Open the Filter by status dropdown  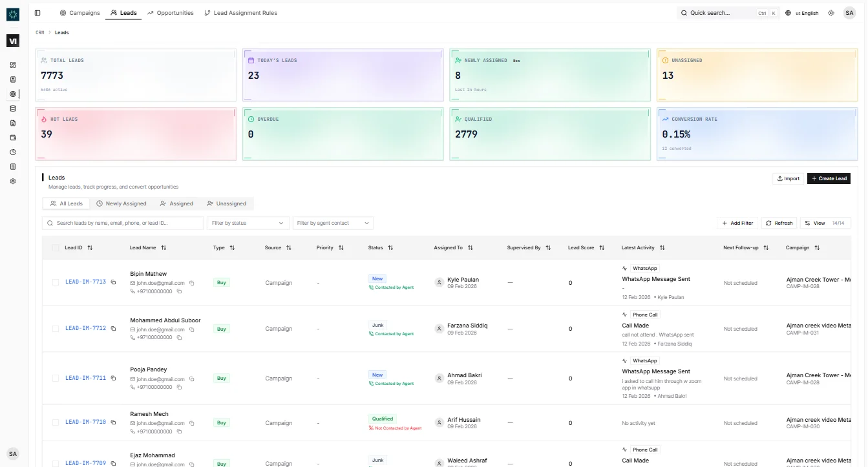[x=248, y=223]
